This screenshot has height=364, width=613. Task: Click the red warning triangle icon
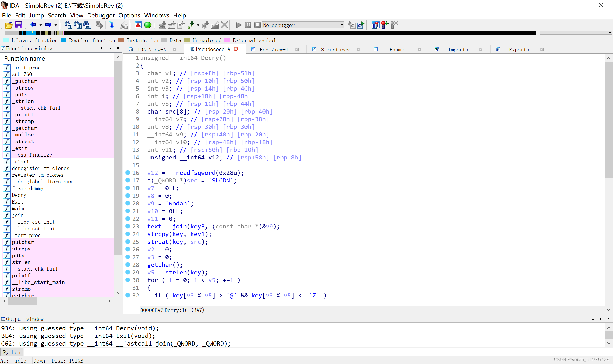click(x=138, y=25)
